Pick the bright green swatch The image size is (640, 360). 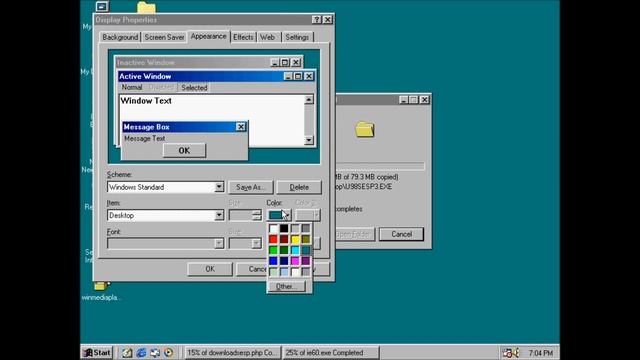[273, 250]
